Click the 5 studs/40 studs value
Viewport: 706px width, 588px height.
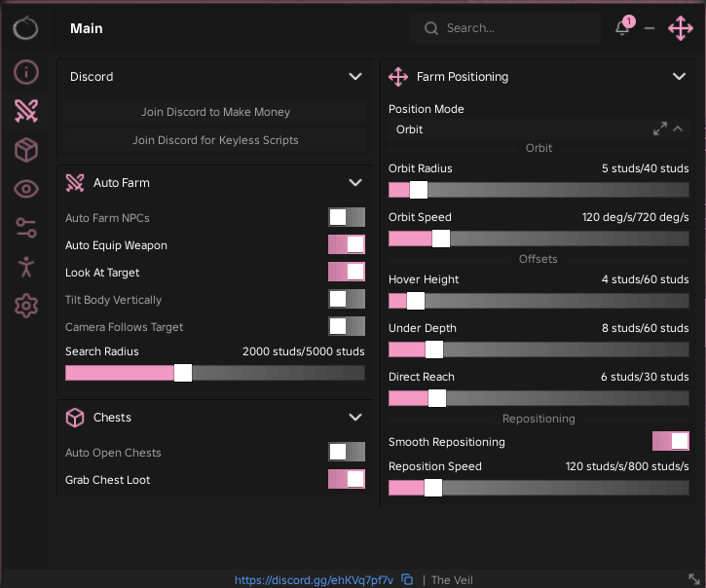pyautogui.click(x=646, y=168)
